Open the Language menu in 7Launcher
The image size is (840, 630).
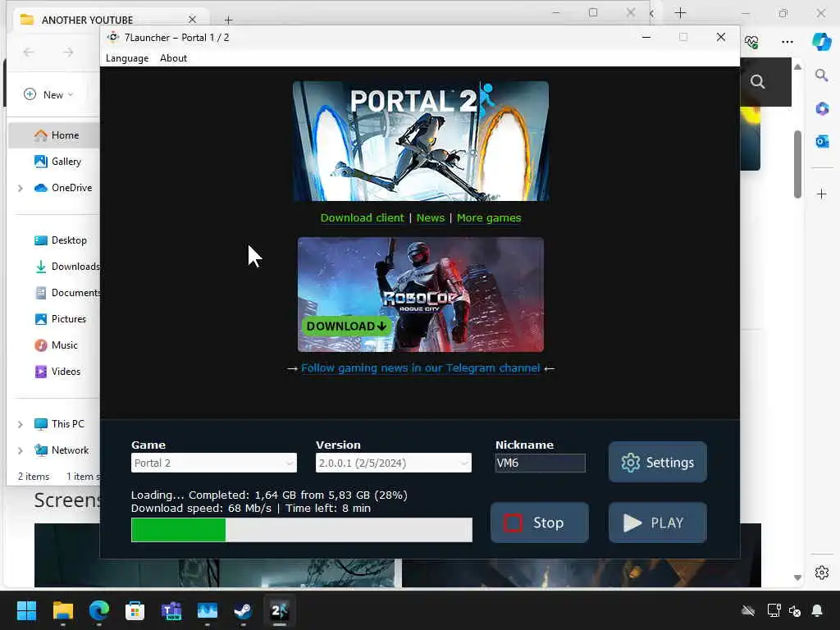click(127, 58)
